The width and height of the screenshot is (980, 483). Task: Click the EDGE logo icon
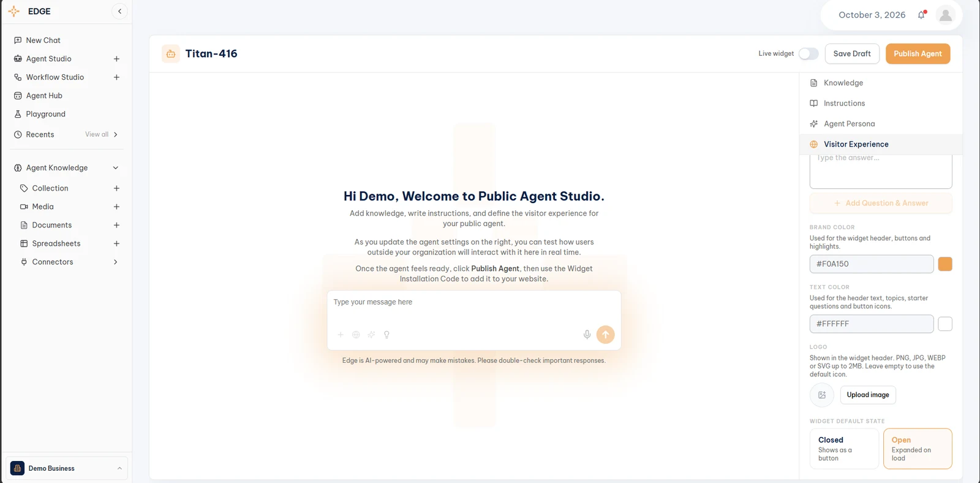pos(14,11)
